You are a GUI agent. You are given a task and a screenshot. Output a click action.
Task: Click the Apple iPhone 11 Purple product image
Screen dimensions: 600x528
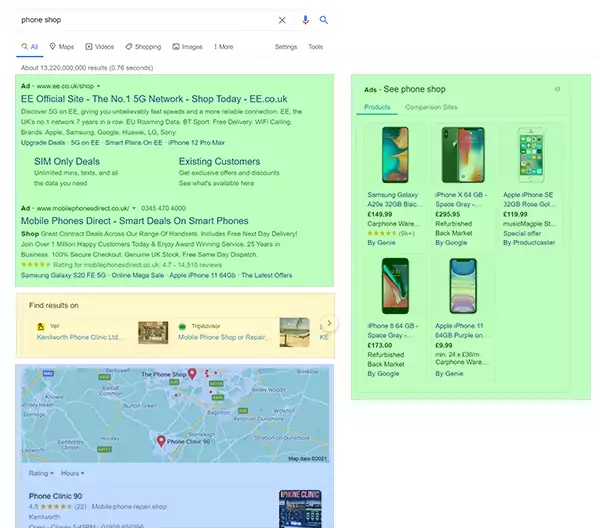[463, 286]
